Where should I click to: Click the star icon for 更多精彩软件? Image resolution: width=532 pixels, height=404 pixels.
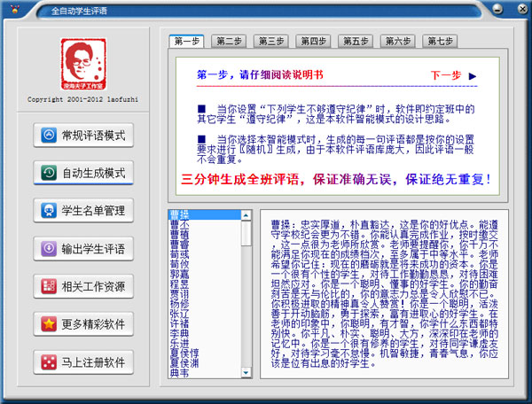[48, 324]
